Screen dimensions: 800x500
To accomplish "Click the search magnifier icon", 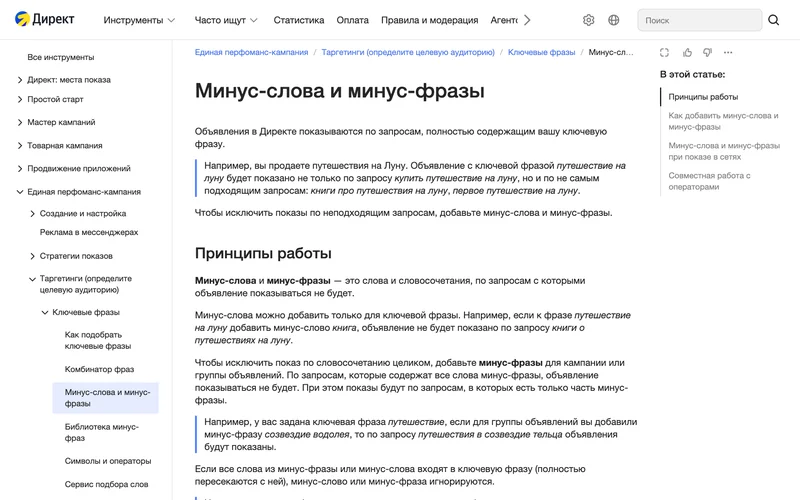I will click(773, 20).
